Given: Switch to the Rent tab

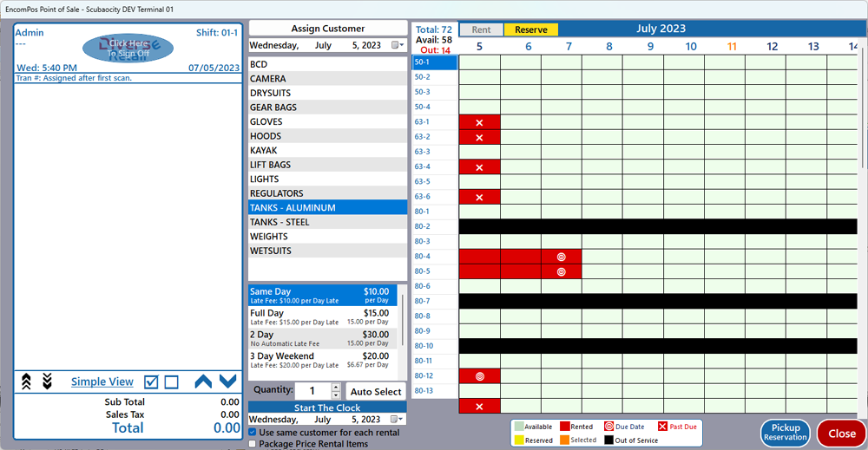Looking at the screenshot, I should (481, 29).
